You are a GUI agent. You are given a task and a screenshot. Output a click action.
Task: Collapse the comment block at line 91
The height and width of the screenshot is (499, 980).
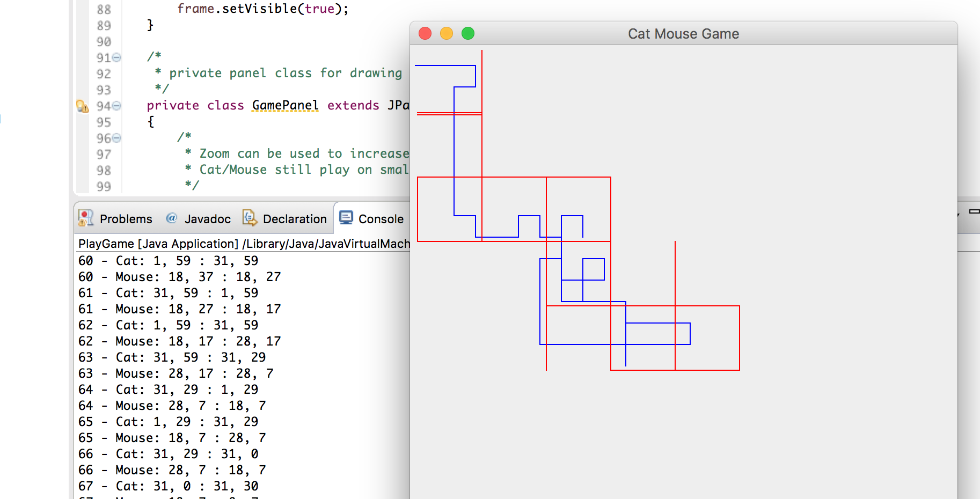[116, 57]
